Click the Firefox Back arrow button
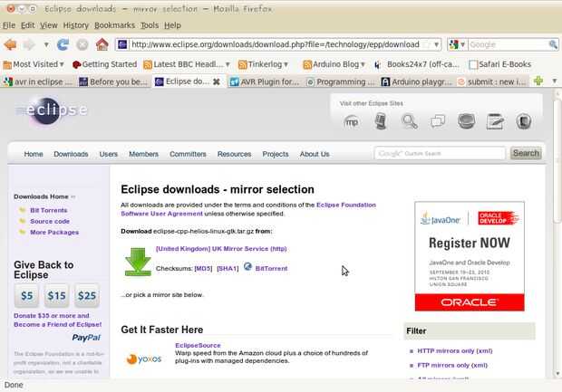 10,44
